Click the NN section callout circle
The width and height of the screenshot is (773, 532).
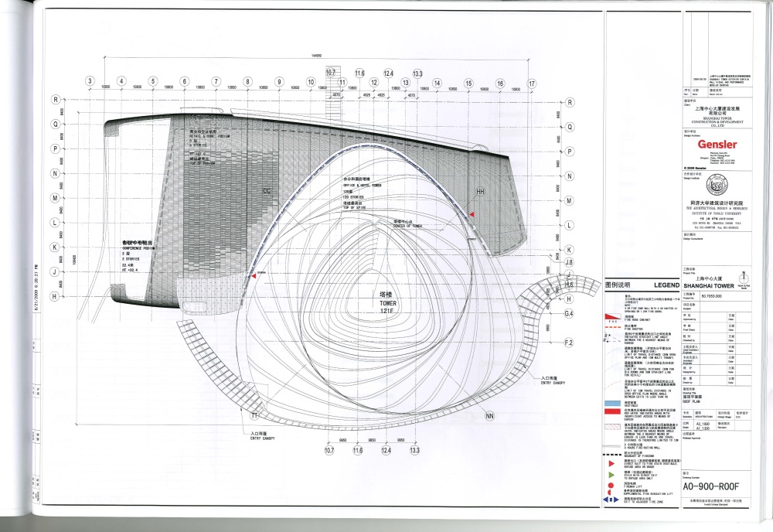coord(489,416)
